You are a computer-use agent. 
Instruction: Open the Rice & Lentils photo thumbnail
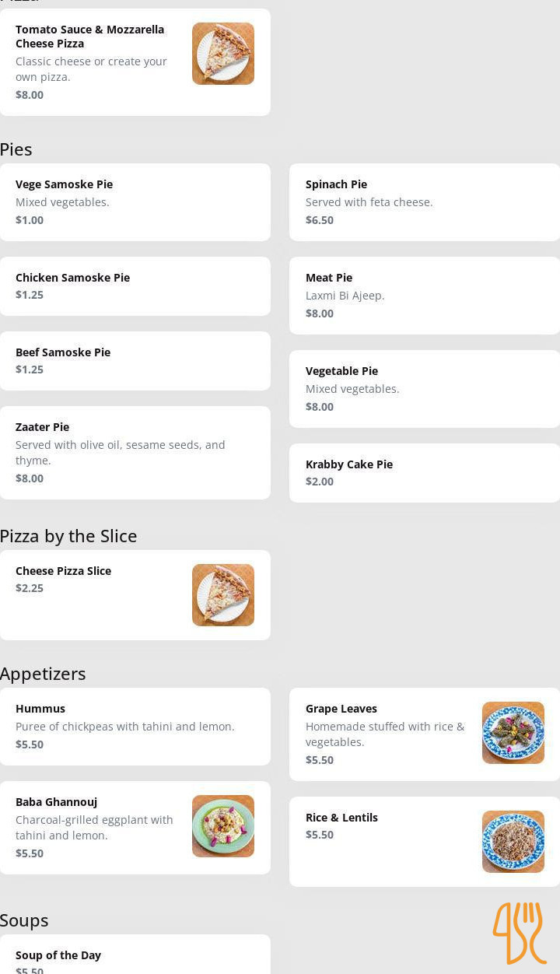pyautogui.click(x=513, y=842)
